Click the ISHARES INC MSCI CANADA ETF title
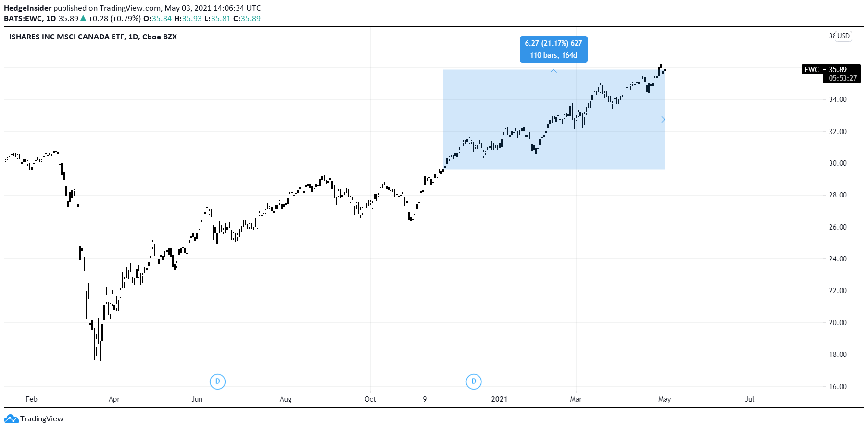 93,37
